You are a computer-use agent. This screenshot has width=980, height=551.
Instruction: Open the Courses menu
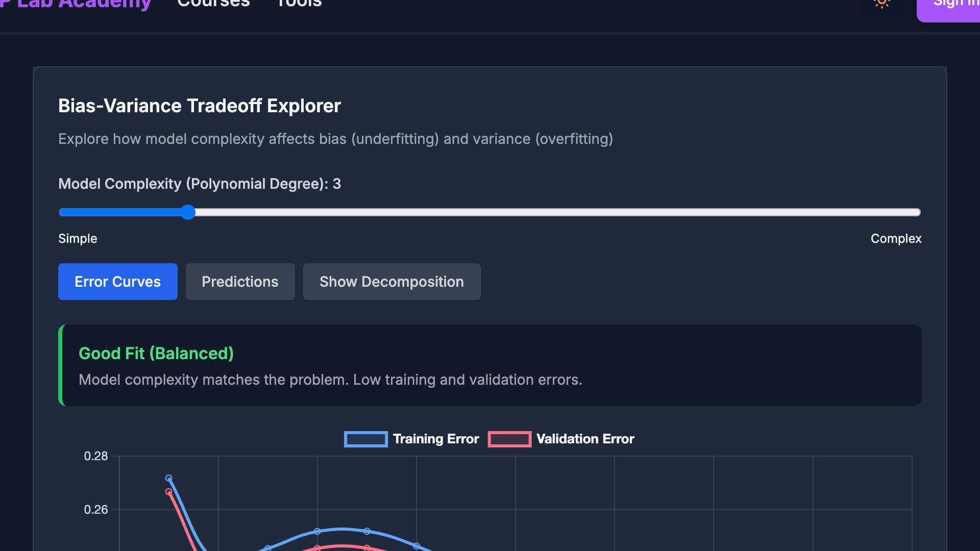(213, 3)
